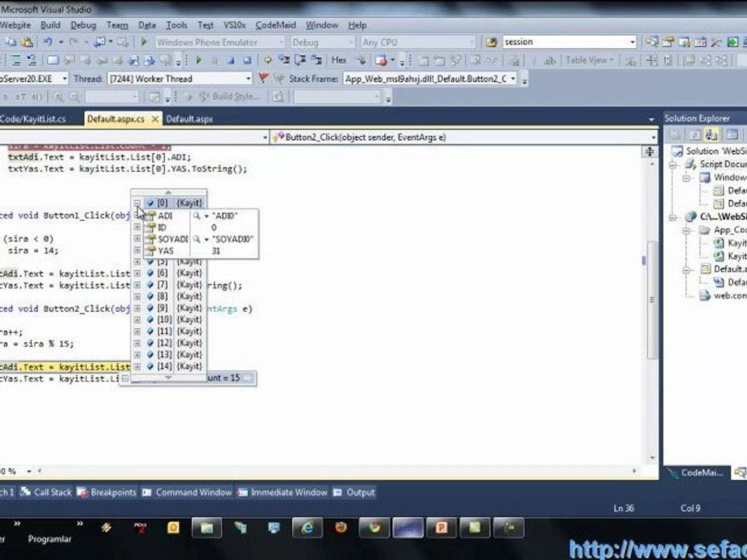This screenshot has width=747, height=560.
Task: Open the Immediate Window tab
Action: pyautogui.click(x=282, y=492)
